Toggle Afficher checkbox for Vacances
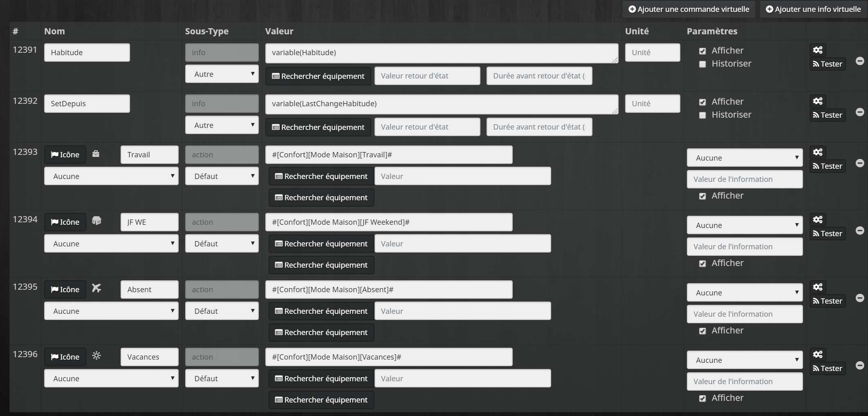This screenshot has height=416, width=868. pyautogui.click(x=702, y=398)
